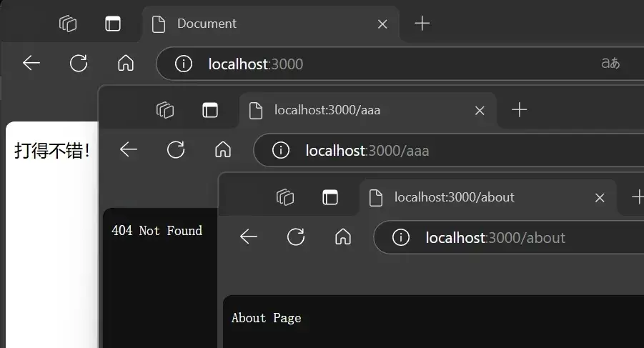Open workspaces icon in the /aaa window
644x348 pixels.
pyautogui.click(x=165, y=110)
